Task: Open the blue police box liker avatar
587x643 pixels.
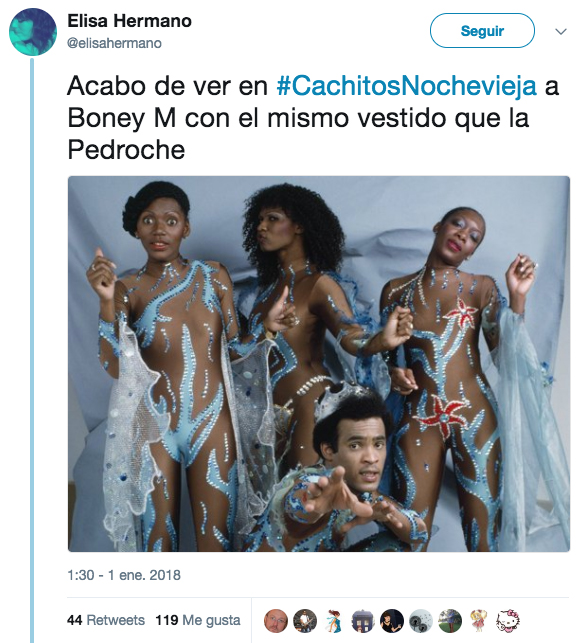Action: [x=363, y=620]
